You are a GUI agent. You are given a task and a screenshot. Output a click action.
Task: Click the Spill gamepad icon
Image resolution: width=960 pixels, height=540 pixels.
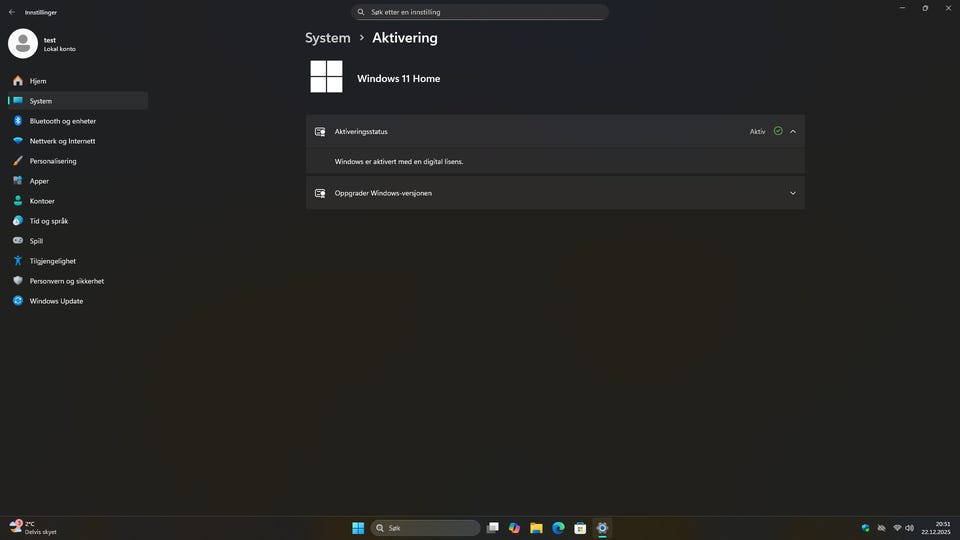[18, 241]
